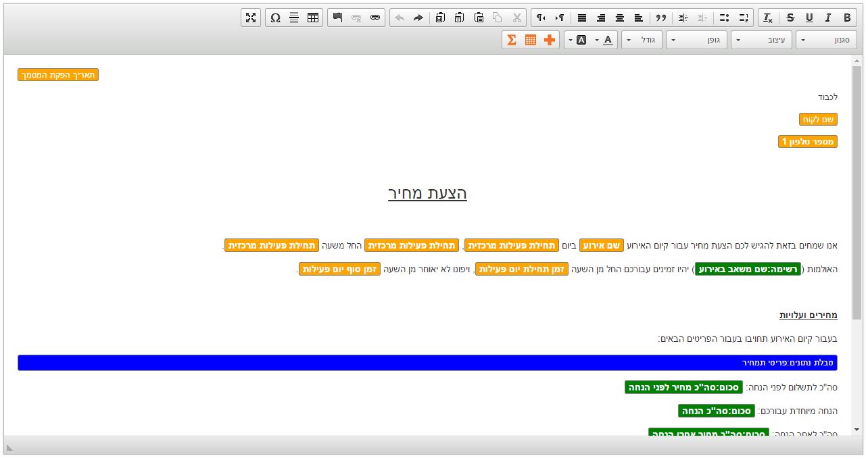Remove formatting with the Tx icon
The width and height of the screenshot is (868, 458).
[x=768, y=18]
